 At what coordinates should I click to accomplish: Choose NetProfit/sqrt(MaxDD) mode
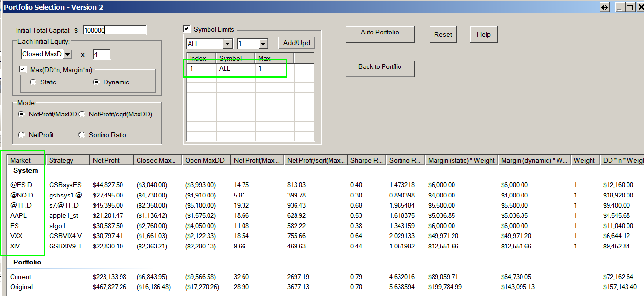coord(82,115)
